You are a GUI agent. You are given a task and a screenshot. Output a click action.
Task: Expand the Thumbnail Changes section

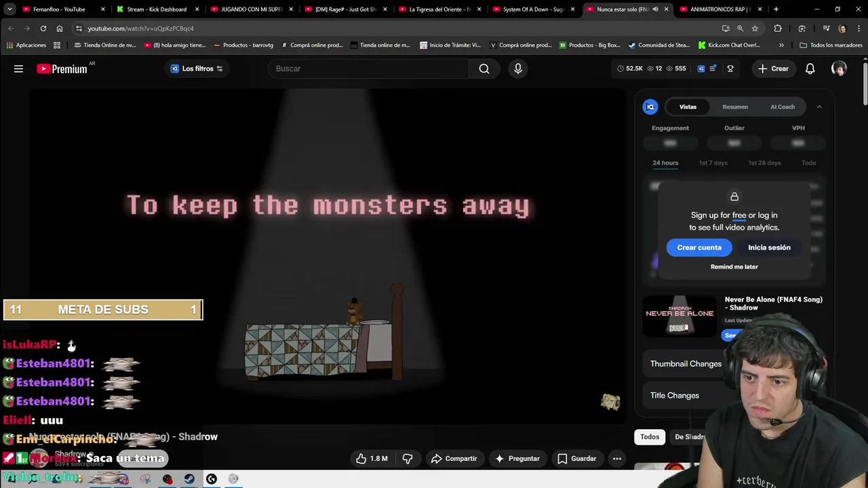(686, 363)
